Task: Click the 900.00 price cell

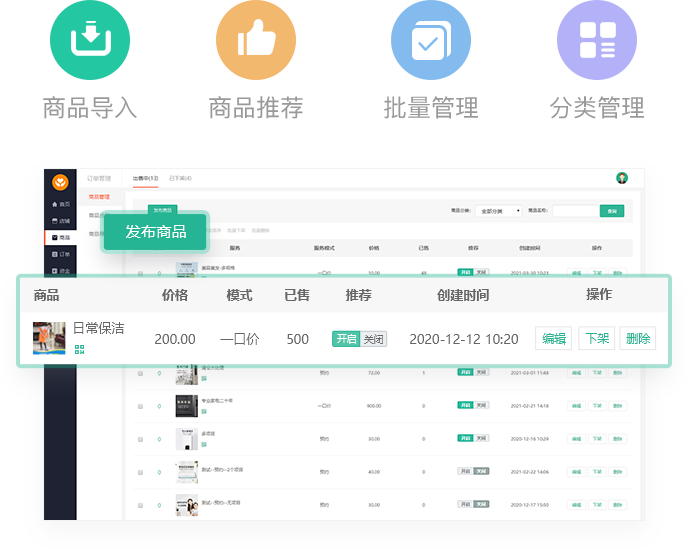Action: tap(374, 406)
